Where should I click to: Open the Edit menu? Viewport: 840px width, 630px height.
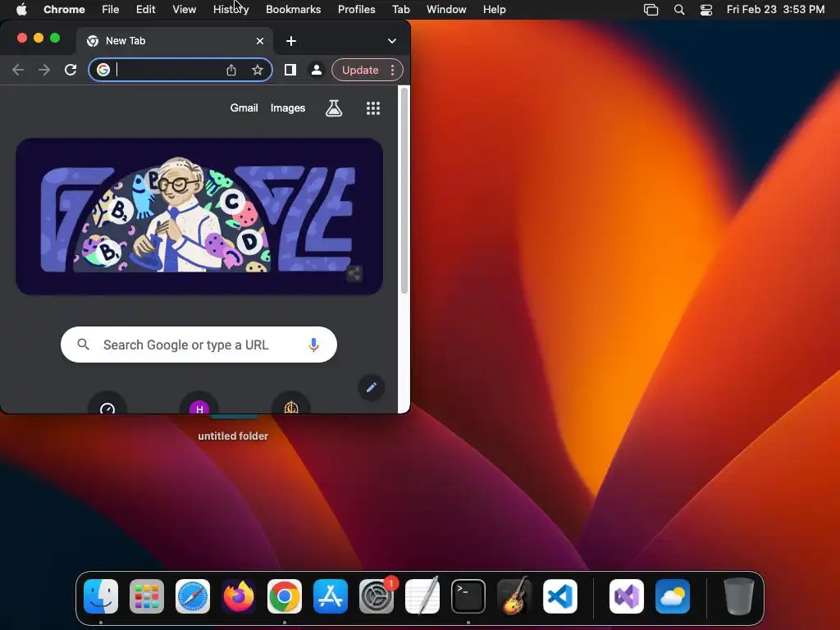tap(146, 10)
